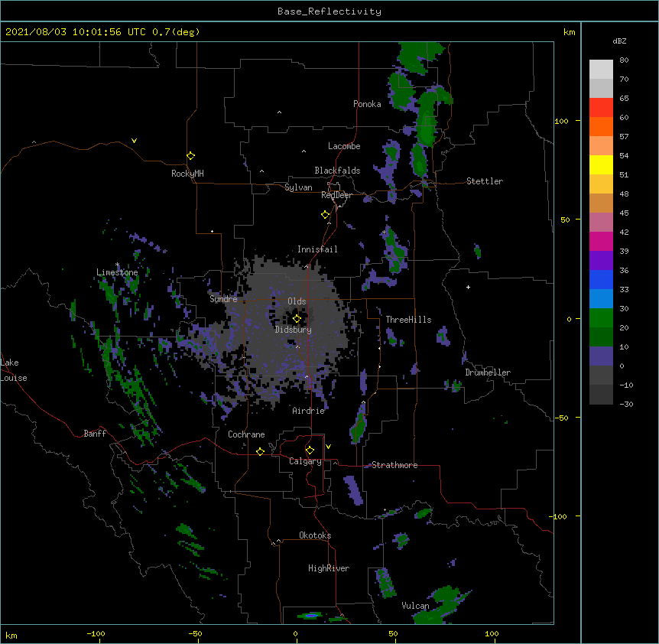The width and height of the screenshot is (659, 644).
Task: Click the white plus marker west of Drumheller region
Action: click(x=468, y=287)
